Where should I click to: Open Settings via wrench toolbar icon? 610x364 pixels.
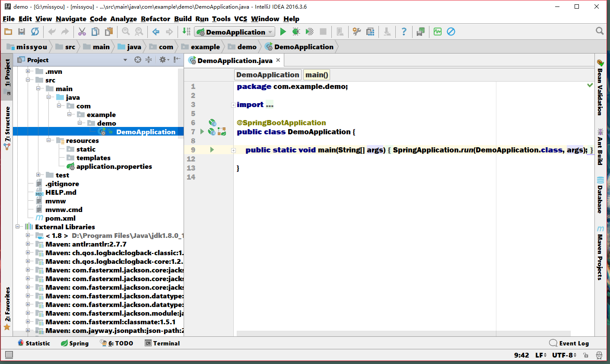356,32
